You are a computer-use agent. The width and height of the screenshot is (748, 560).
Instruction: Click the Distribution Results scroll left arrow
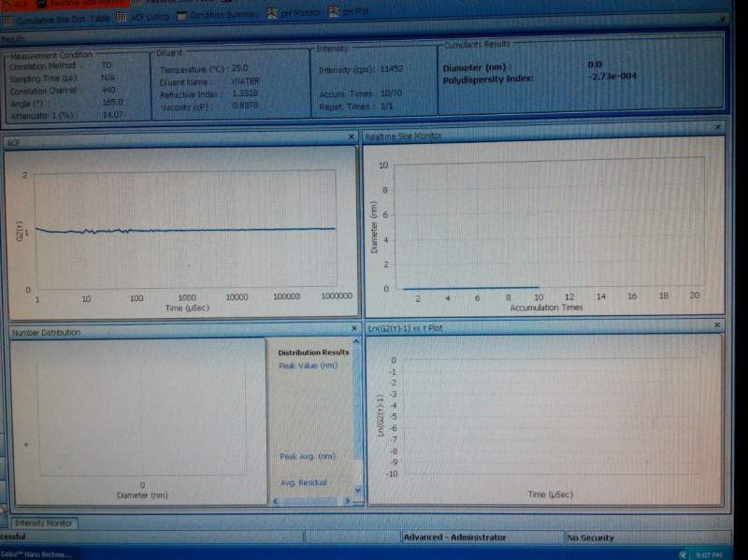275,501
